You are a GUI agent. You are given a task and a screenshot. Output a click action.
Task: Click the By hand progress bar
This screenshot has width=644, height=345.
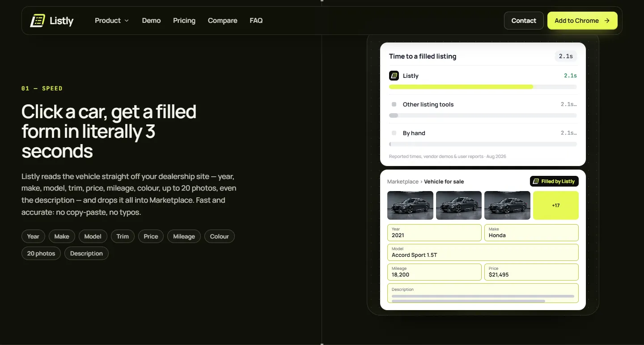(483, 144)
